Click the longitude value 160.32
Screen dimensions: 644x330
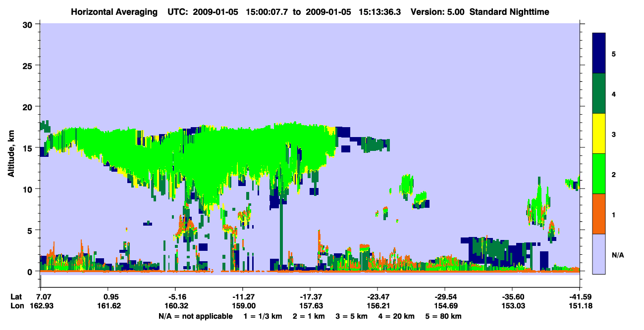[175, 306]
